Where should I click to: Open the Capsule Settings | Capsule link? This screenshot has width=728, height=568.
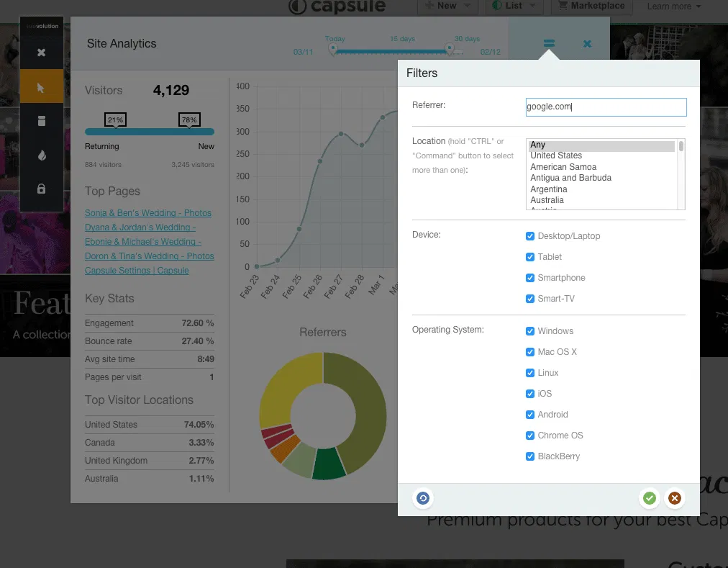137,271
